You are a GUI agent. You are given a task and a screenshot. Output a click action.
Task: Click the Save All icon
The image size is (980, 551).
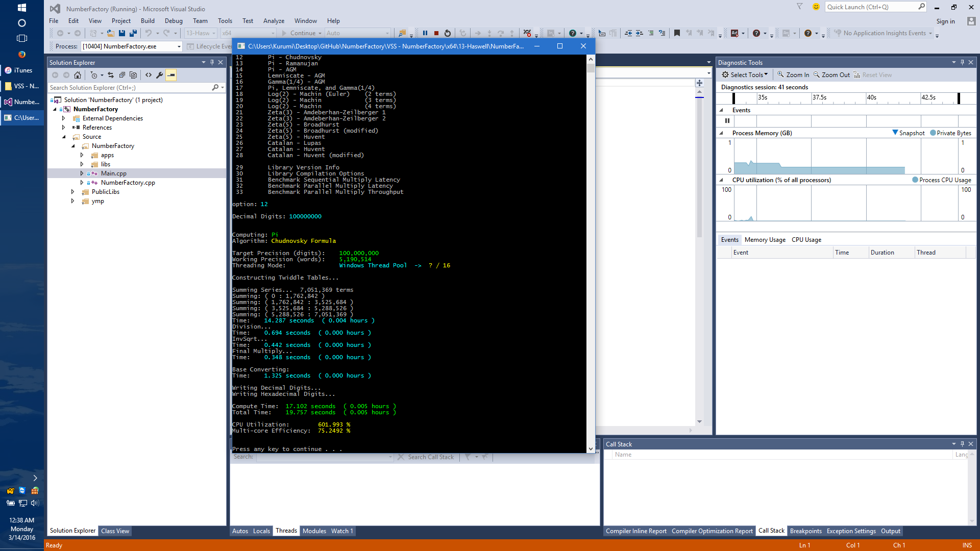point(133,33)
